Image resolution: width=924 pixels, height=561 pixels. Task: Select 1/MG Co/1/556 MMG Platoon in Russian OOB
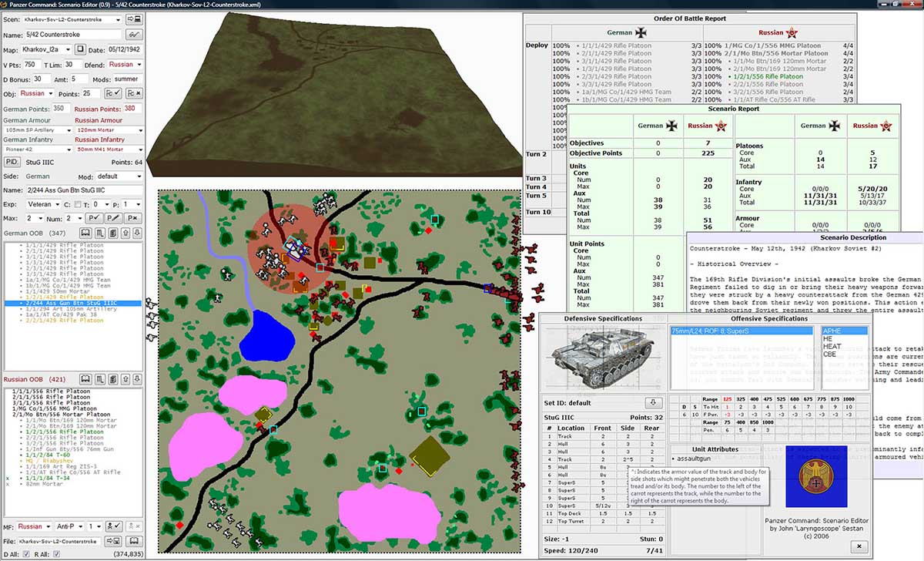[x=55, y=408]
